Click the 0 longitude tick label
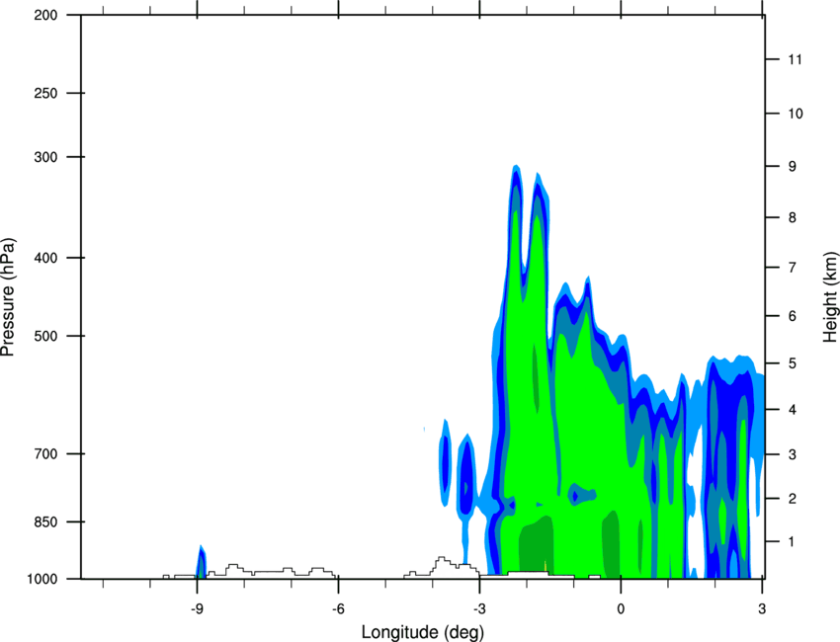The width and height of the screenshot is (840, 642). point(621,609)
